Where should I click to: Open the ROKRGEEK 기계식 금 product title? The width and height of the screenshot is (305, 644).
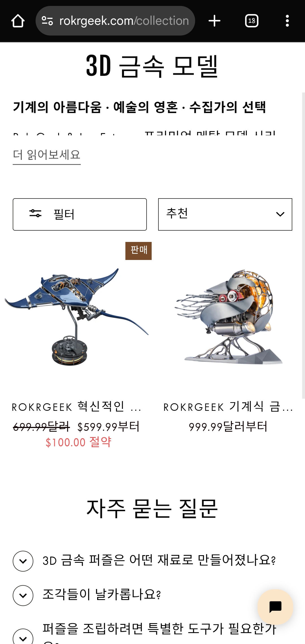pyautogui.click(x=228, y=407)
